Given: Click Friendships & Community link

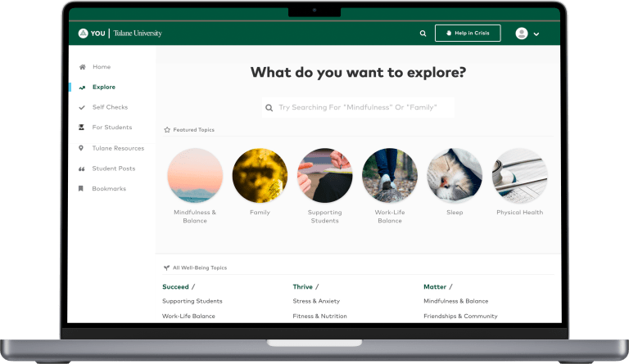Looking at the screenshot, I should [x=460, y=316].
